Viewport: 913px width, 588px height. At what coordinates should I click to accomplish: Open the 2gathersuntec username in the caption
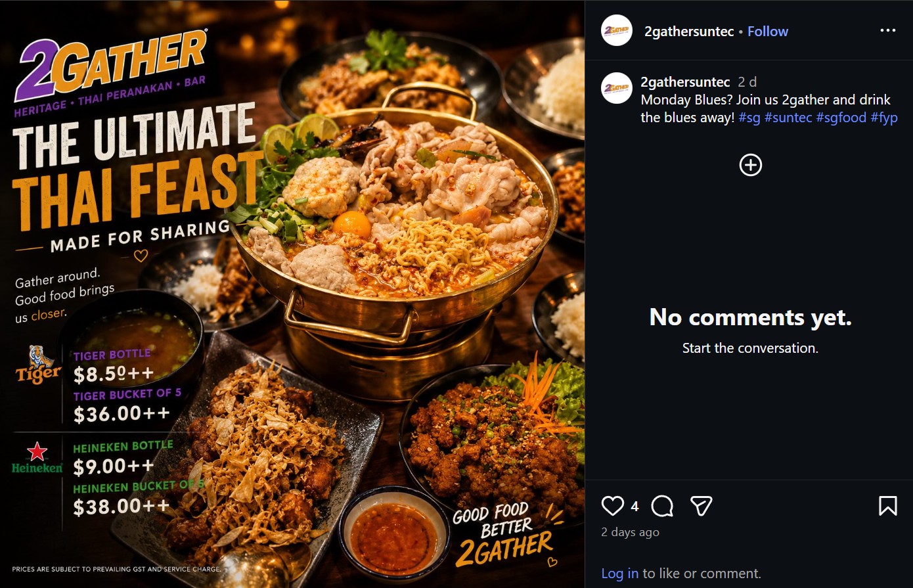(685, 82)
